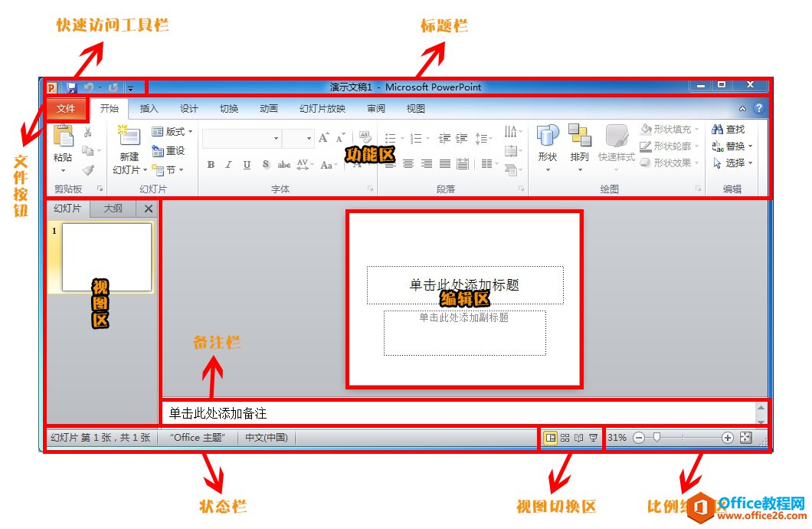This screenshot has width=812, height=529.
Task: Toggle Bold formatting
Action: pos(211,165)
